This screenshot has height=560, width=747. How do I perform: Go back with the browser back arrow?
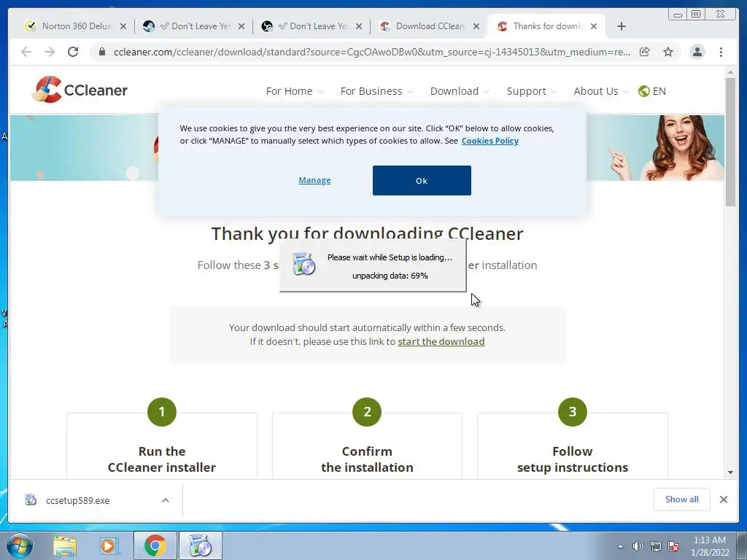coord(26,52)
